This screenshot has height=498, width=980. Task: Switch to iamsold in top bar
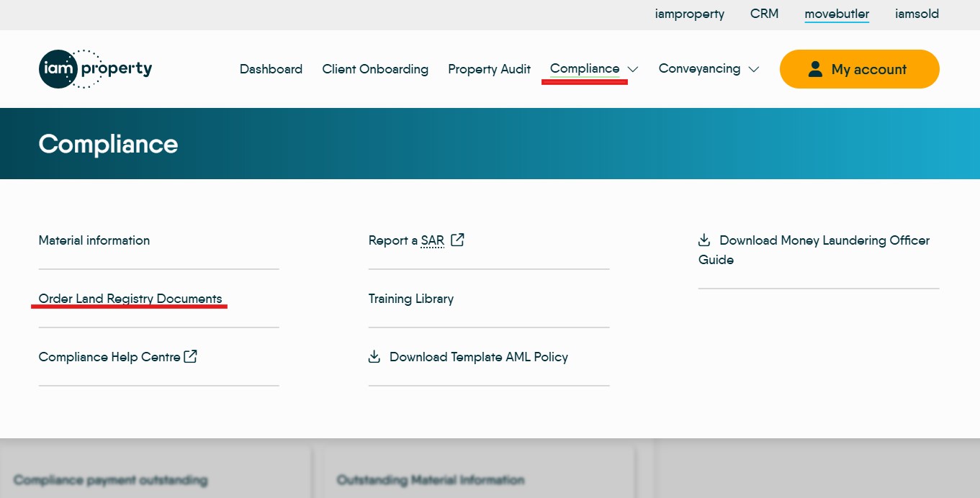(x=917, y=14)
